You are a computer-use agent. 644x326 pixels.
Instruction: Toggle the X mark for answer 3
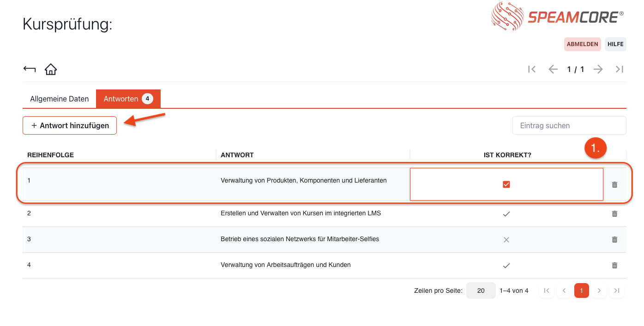506,240
